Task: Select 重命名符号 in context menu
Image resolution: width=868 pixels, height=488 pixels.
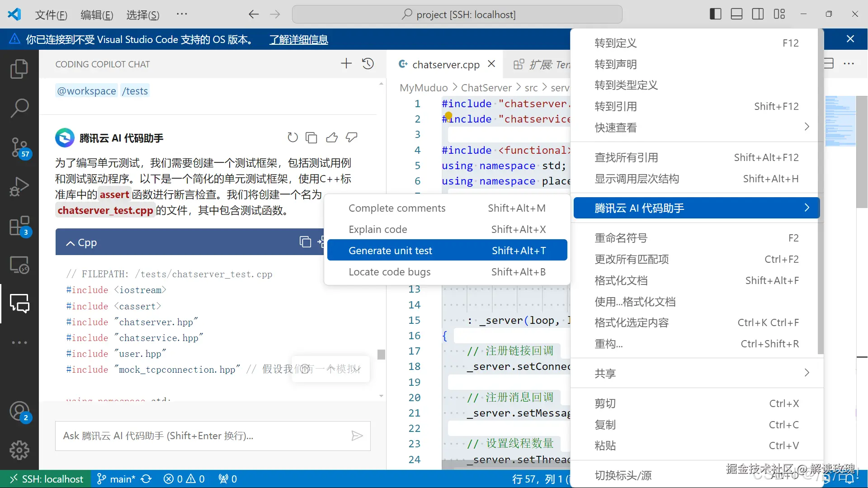Action: click(697, 238)
